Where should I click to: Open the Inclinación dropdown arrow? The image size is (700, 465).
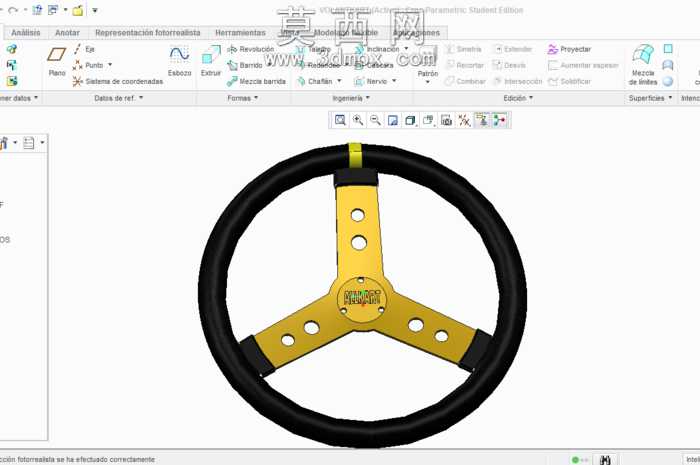406,48
